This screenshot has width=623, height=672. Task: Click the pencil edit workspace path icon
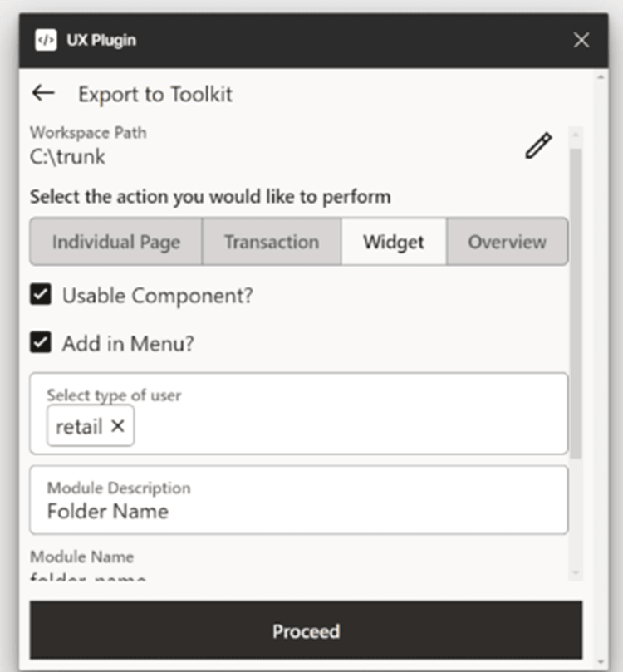tap(538, 146)
